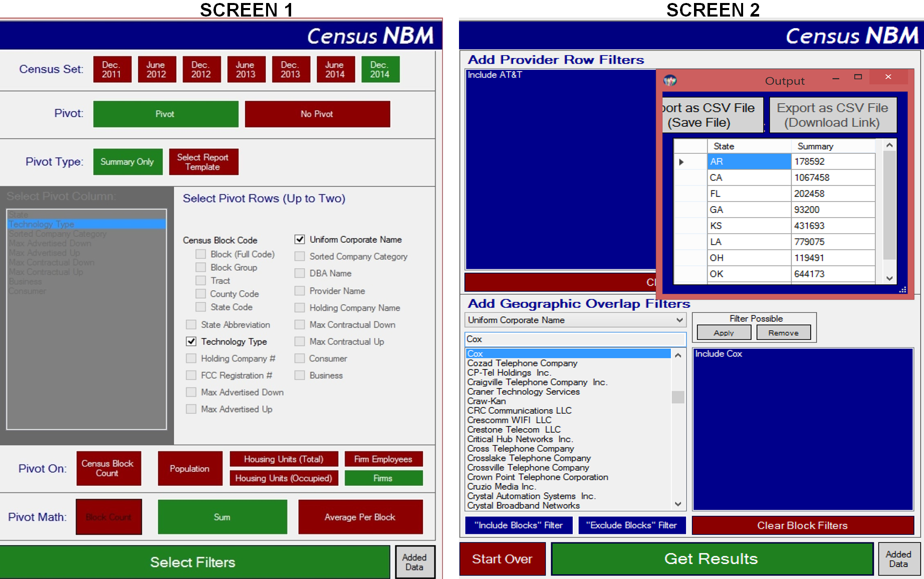Viewport: 924px width, 579px height.
Task: Click the "Include Blocks" Filter button
Action: [x=519, y=525]
